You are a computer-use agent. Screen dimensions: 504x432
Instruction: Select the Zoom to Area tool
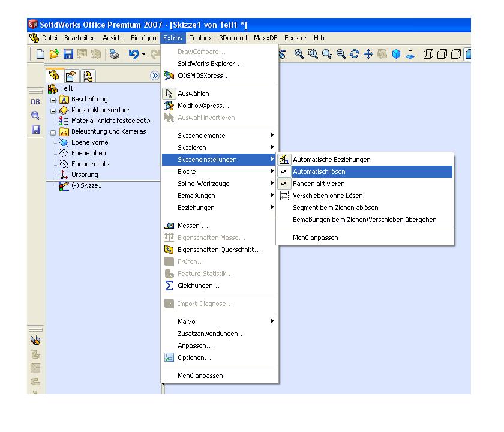[x=313, y=54]
